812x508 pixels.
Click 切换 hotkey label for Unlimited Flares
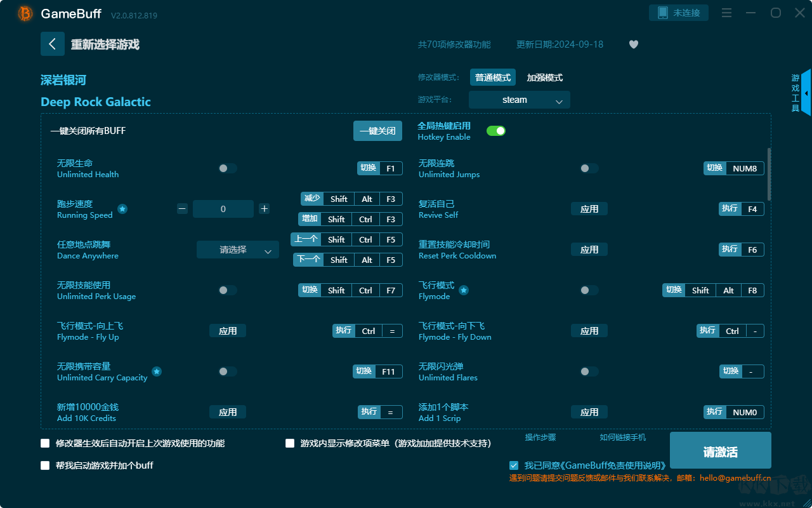click(731, 371)
